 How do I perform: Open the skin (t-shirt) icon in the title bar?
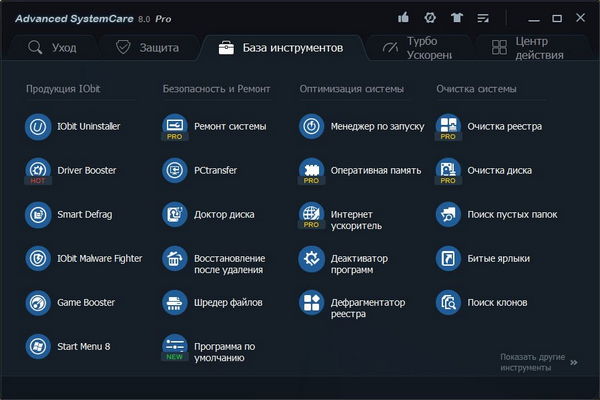(x=457, y=18)
